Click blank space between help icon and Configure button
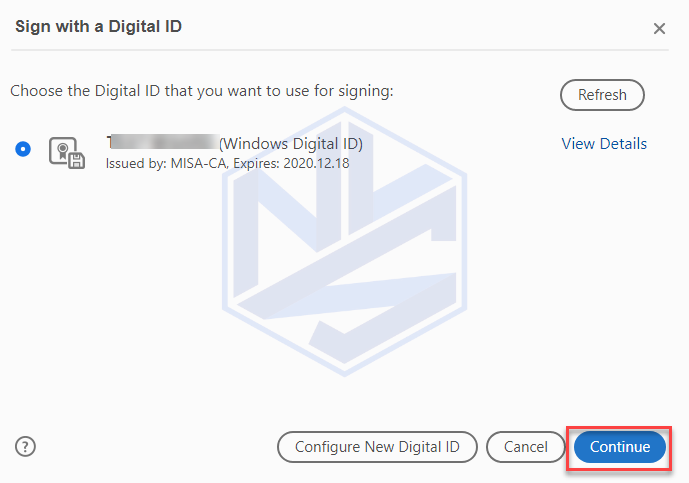Screen dimensions: 689x483 click(156, 447)
